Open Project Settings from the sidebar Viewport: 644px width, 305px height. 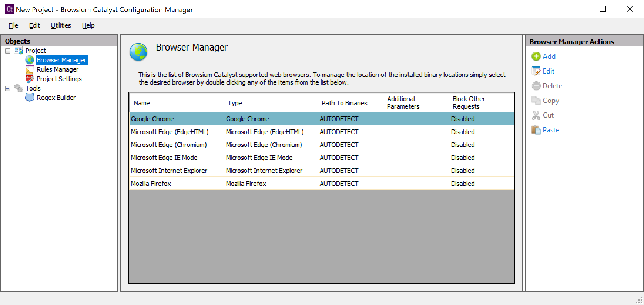[59, 79]
